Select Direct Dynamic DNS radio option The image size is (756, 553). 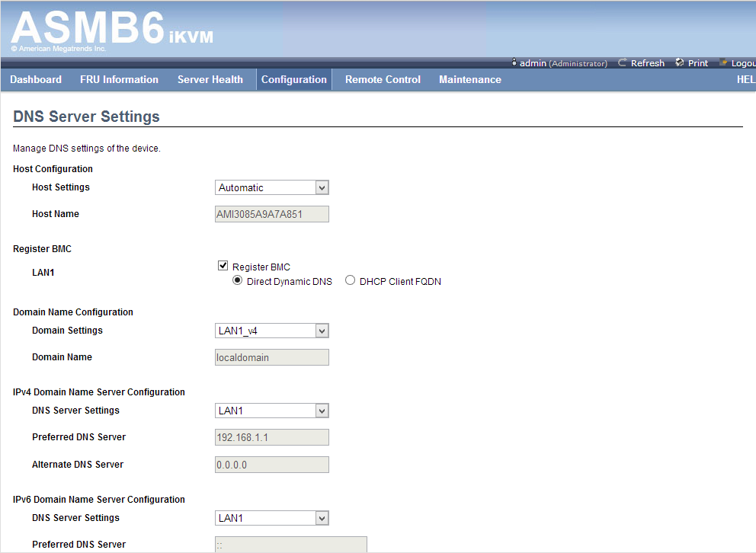(x=237, y=280)
